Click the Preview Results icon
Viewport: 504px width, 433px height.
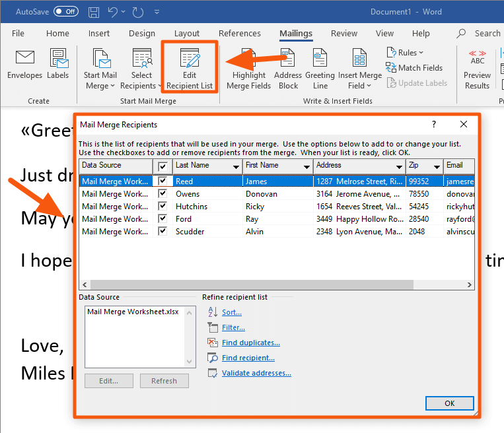[478, 57]
